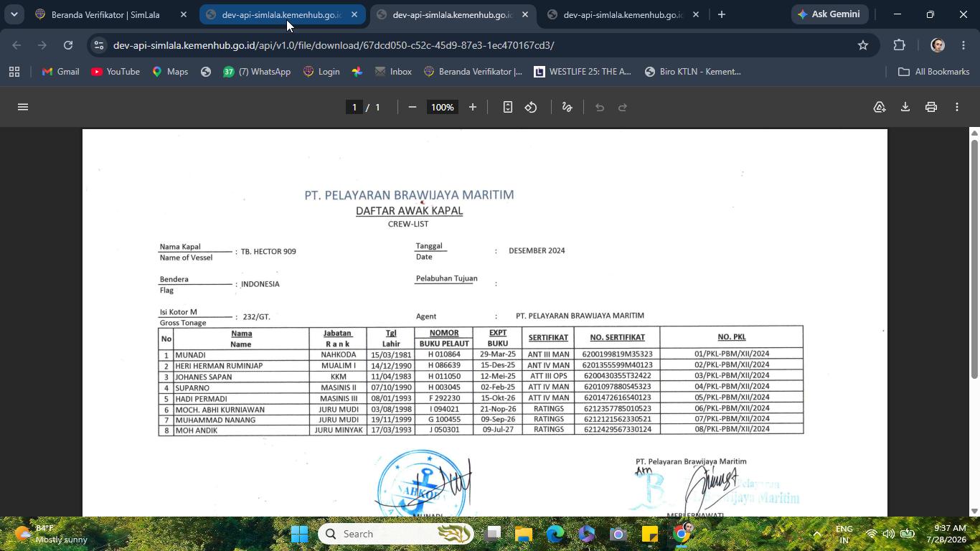The image size is (980, 551).
Task: Bookmark this page with star icon
Action: coord(863,45)
